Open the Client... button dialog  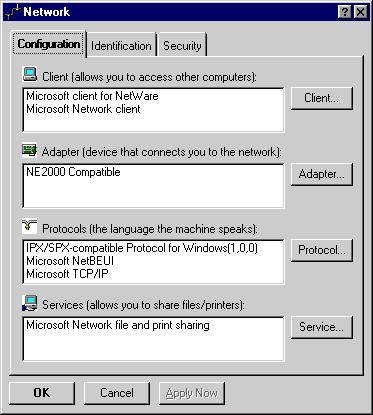click(322, 98)
